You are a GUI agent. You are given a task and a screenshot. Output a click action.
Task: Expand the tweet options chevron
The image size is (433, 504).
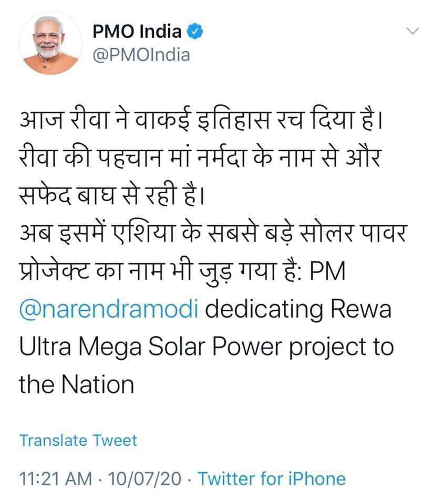pos(413,31)
